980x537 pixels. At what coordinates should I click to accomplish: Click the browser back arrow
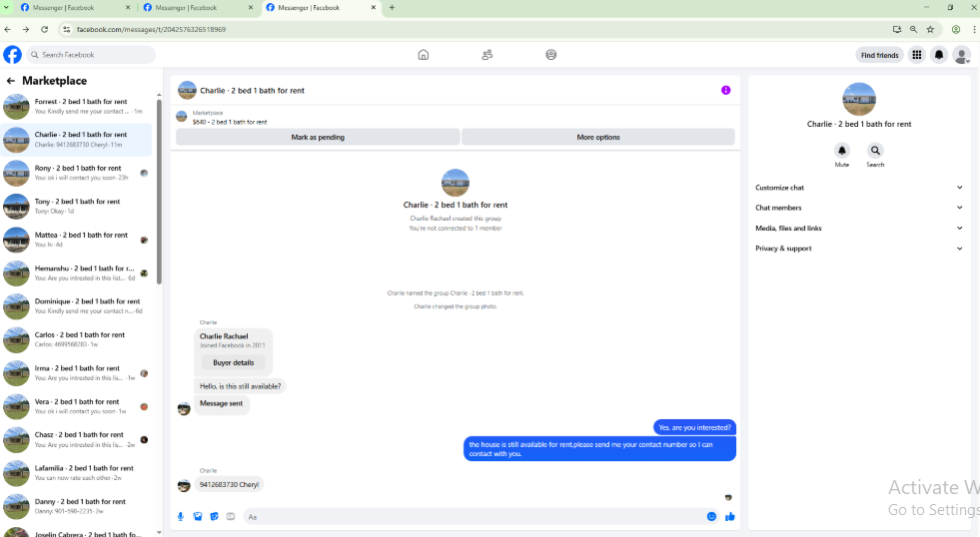tap(8, 29)
